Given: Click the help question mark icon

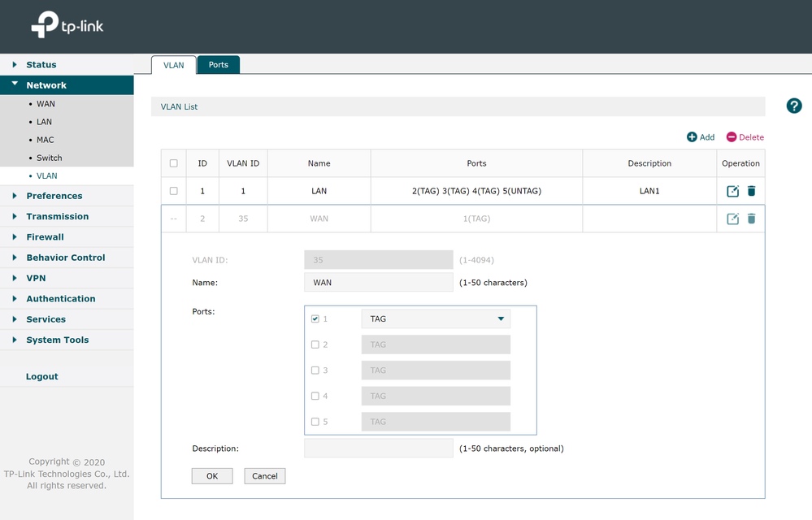Looking at the screenshot, I should (794, 106).
